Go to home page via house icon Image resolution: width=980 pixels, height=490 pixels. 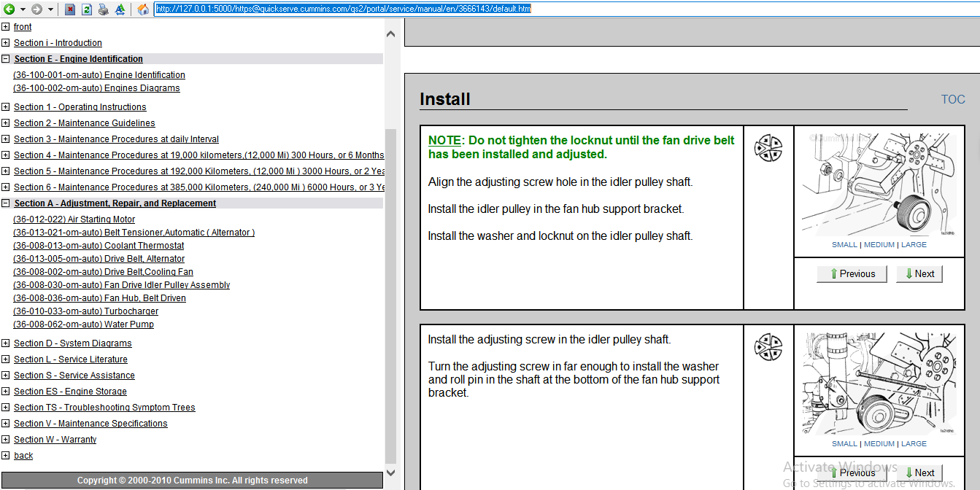click(x=144, y=9)
